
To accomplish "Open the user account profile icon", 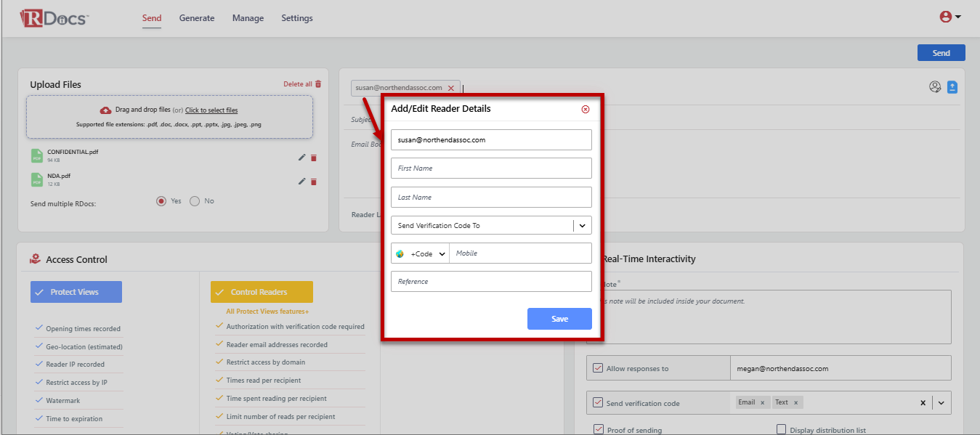I will tap(949, 17).
